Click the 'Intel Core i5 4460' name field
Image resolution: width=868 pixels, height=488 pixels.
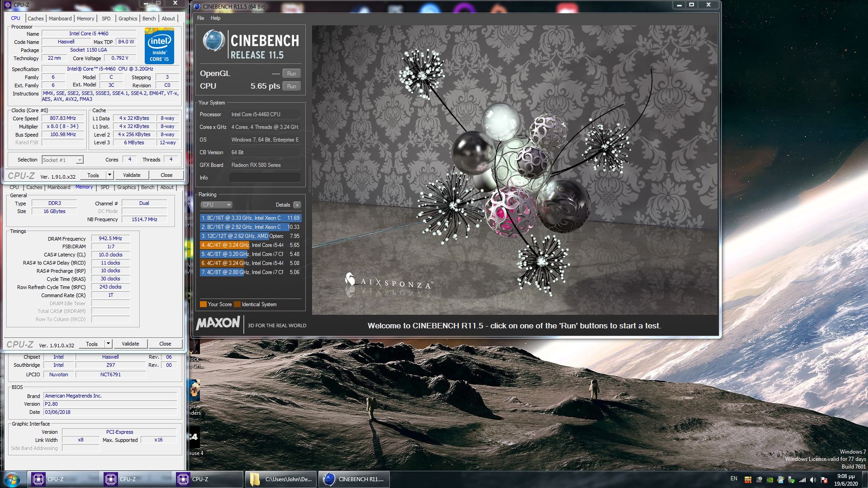click(89, 33)
